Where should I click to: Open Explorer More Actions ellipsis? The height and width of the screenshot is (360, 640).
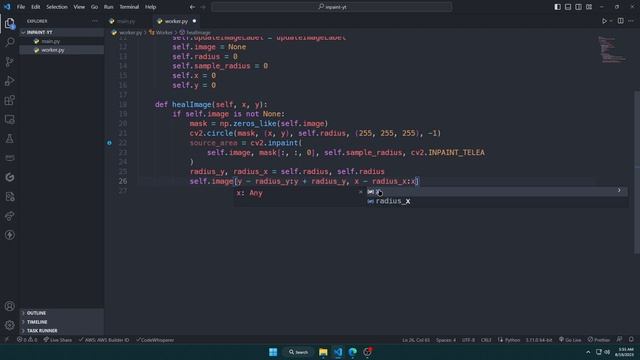tap(95, 21)
